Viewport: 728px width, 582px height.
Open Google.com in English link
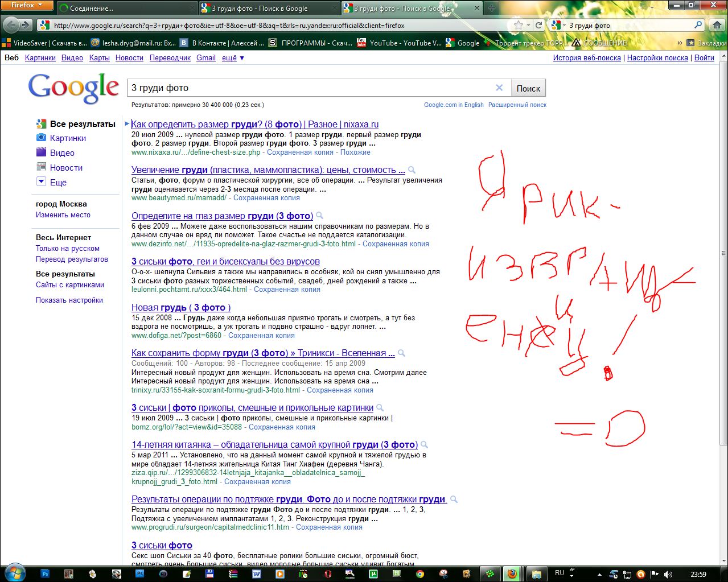coord(454,105)
